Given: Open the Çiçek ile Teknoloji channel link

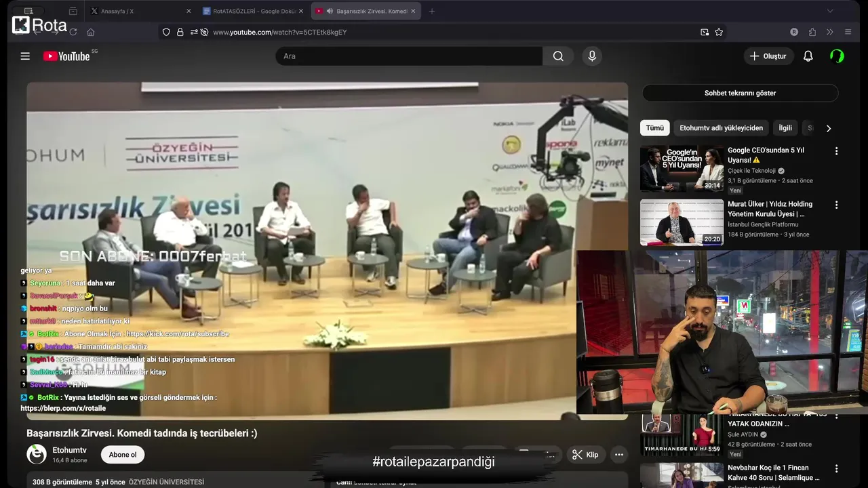Looking at the screenshot, I should tap(751, 171).
